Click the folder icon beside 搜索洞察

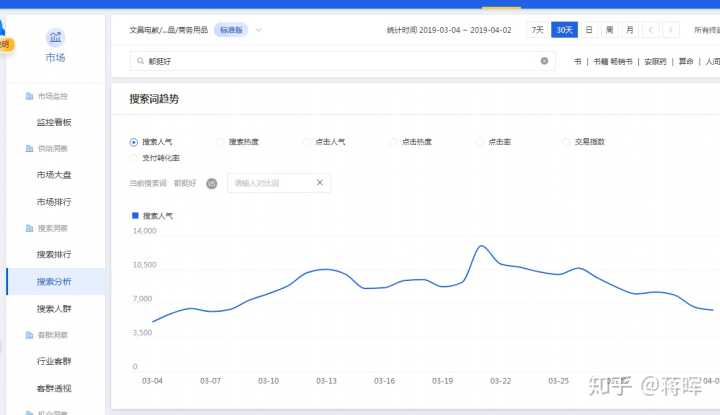(x=29, y=229)
